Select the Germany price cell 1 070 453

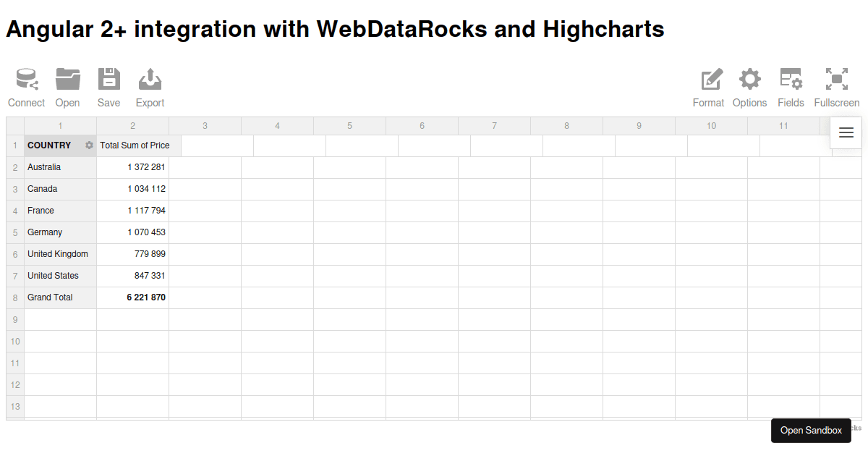point(146,232)
